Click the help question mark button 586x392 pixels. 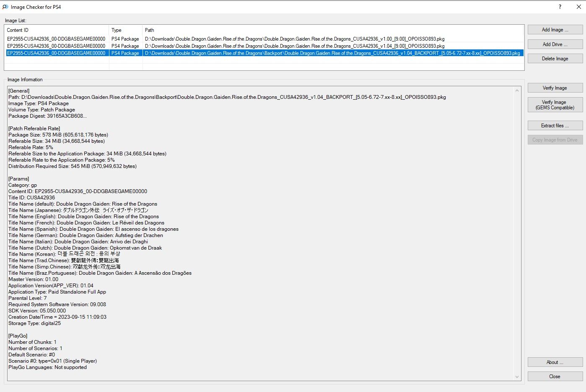(560, 7)
